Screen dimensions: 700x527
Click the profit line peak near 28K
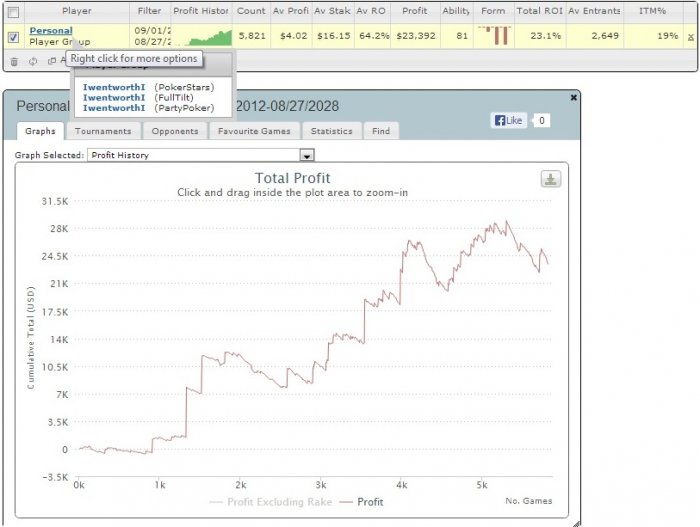(506, 222)
